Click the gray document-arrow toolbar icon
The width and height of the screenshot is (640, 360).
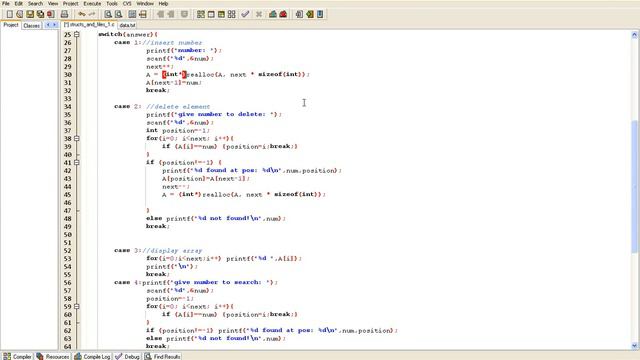point(299,14)
